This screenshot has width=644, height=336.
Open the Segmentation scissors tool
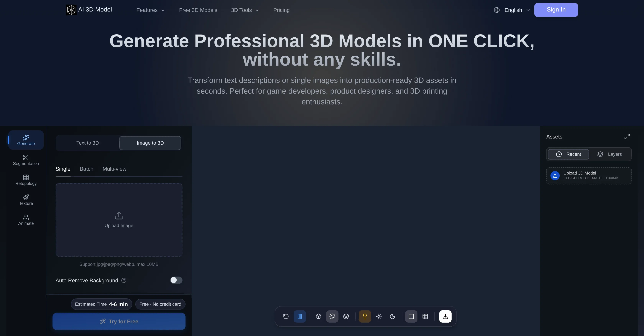26,160
